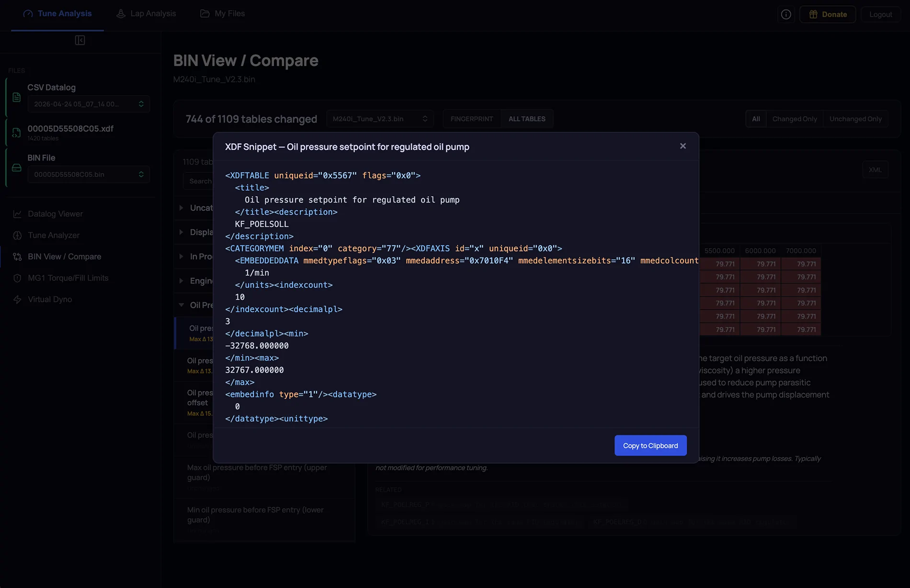Open the M240i_Tune_V2.3.bin compare dropdown
Viewport: 910px width, 588px height.
[380, 119]
